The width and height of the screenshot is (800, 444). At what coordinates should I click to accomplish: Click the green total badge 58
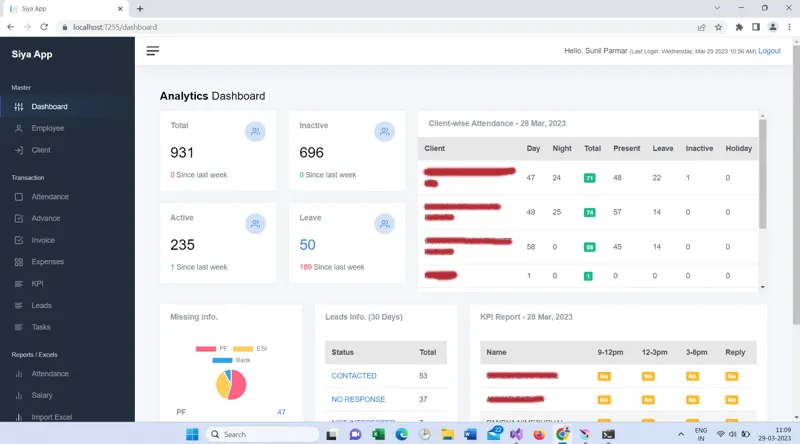(589, 247)
